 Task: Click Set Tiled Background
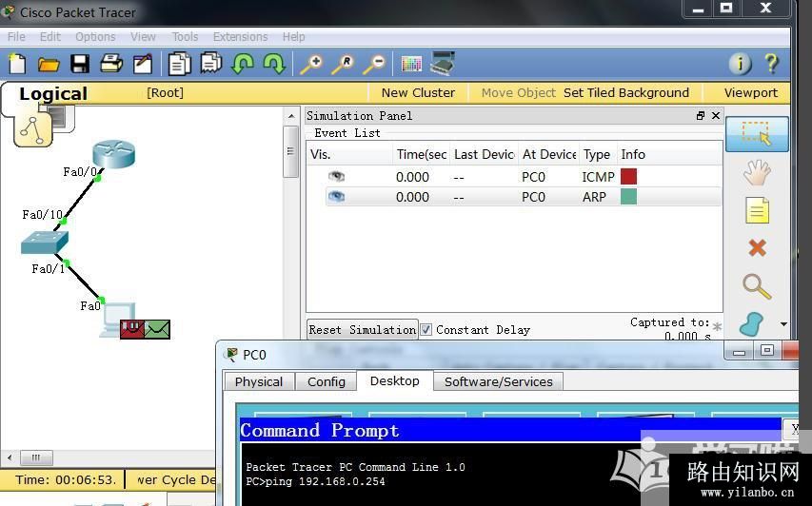pos(626,92)
